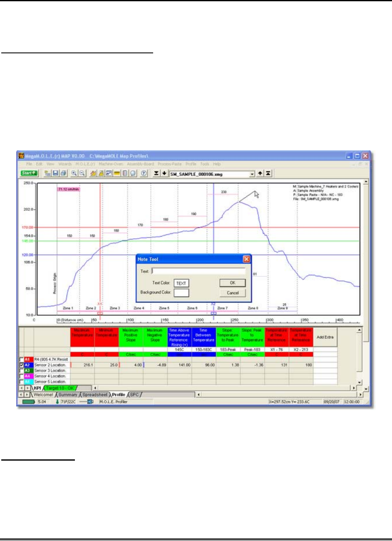This screenshot has height=541, width=392.
Task: Click the open file tree icon in toolbar
Action: (47, 173)
